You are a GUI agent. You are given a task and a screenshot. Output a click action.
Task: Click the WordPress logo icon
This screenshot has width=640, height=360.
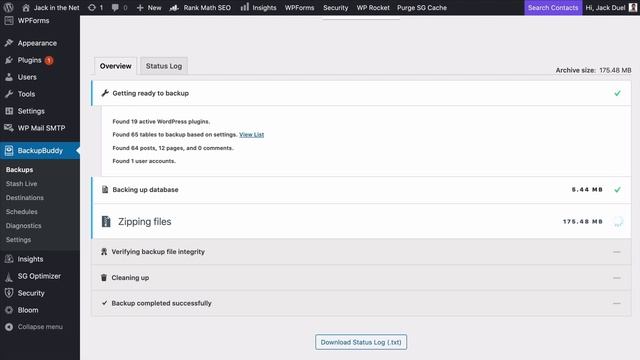(9, 7)
